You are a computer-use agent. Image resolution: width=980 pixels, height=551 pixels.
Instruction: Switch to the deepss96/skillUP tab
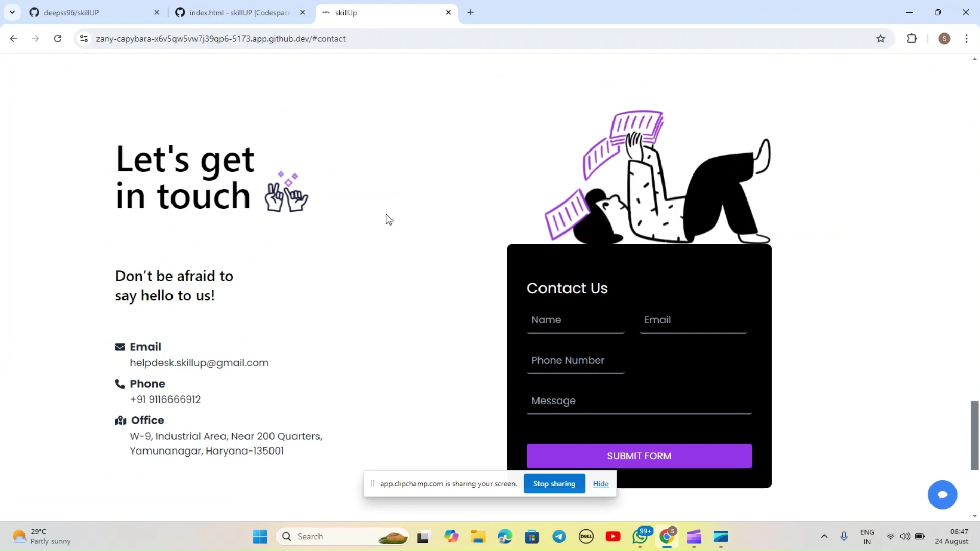[x=92, y=13]
